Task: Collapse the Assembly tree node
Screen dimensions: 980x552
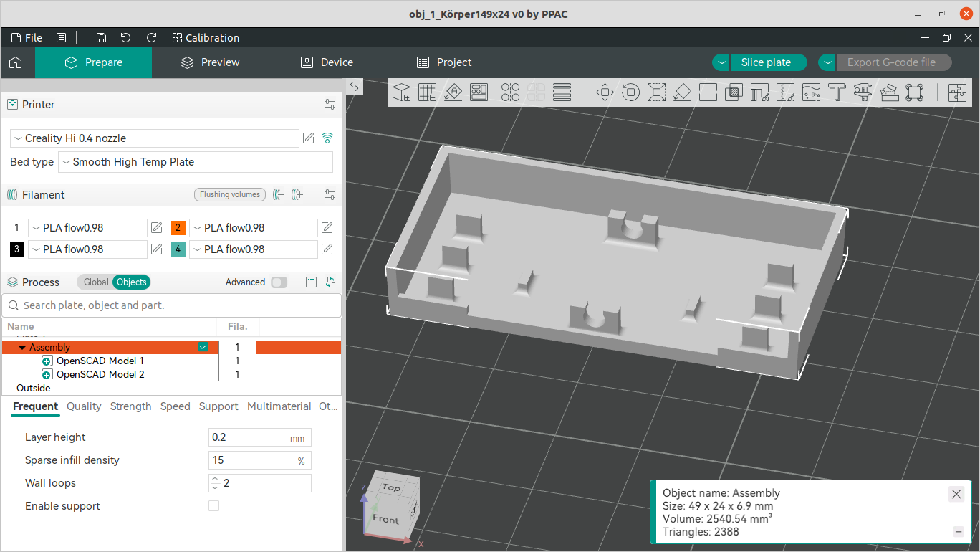Action: point(22,348)
